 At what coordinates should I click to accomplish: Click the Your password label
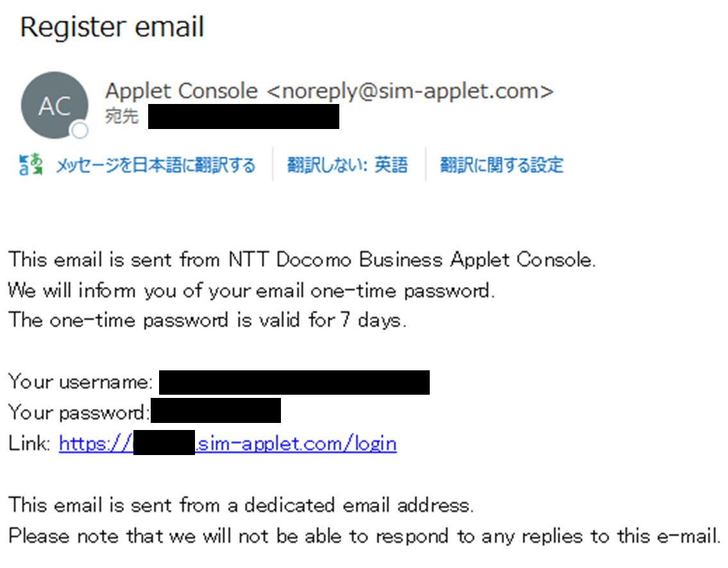click(x=78, y=412)
